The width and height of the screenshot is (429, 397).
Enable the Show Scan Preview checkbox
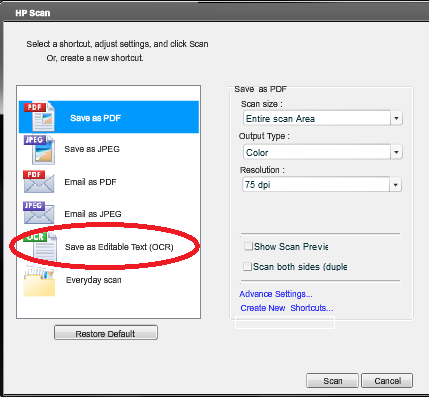tap(248, 246)
